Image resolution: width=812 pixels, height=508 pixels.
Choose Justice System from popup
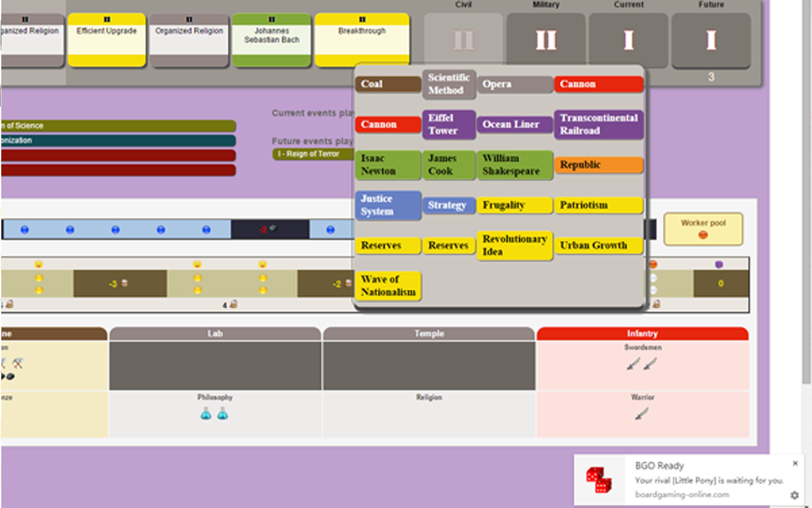388,205
